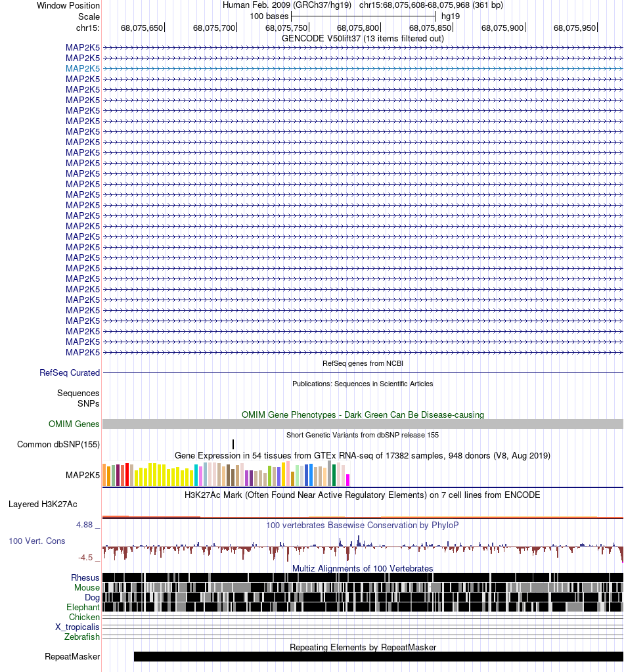Click the 100 Vert. Cons label

pos(37,541)
